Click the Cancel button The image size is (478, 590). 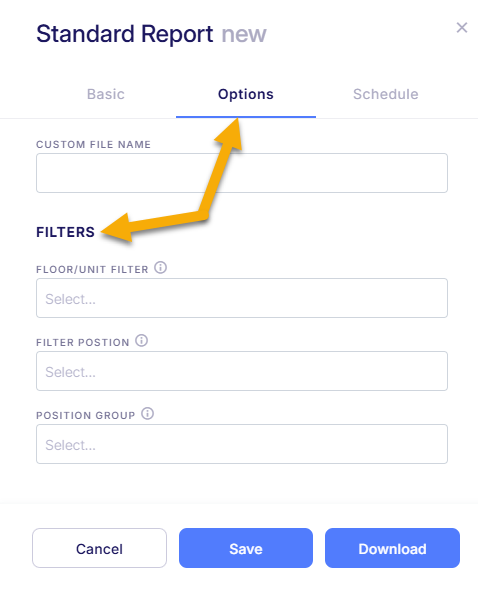(99, 548)
